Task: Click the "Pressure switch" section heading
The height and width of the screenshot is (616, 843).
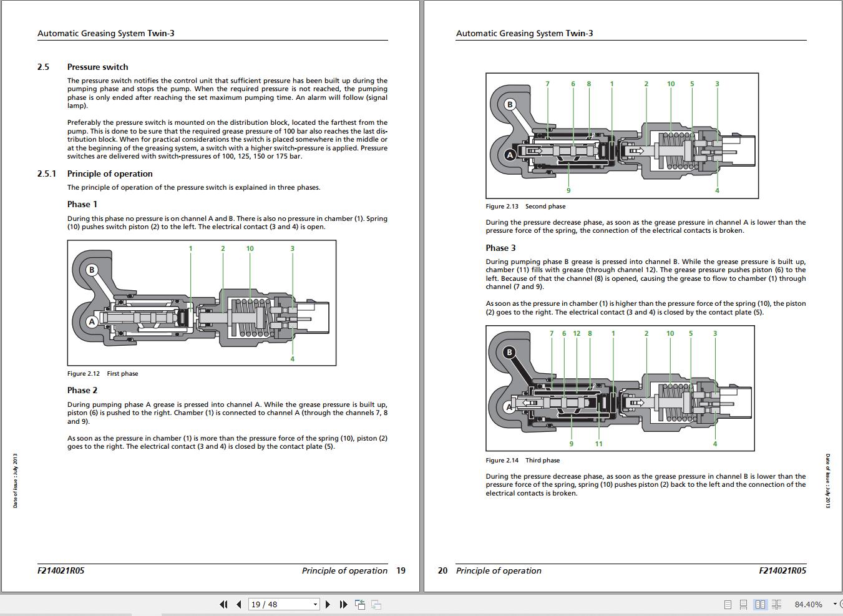Action: pos(97,67)
